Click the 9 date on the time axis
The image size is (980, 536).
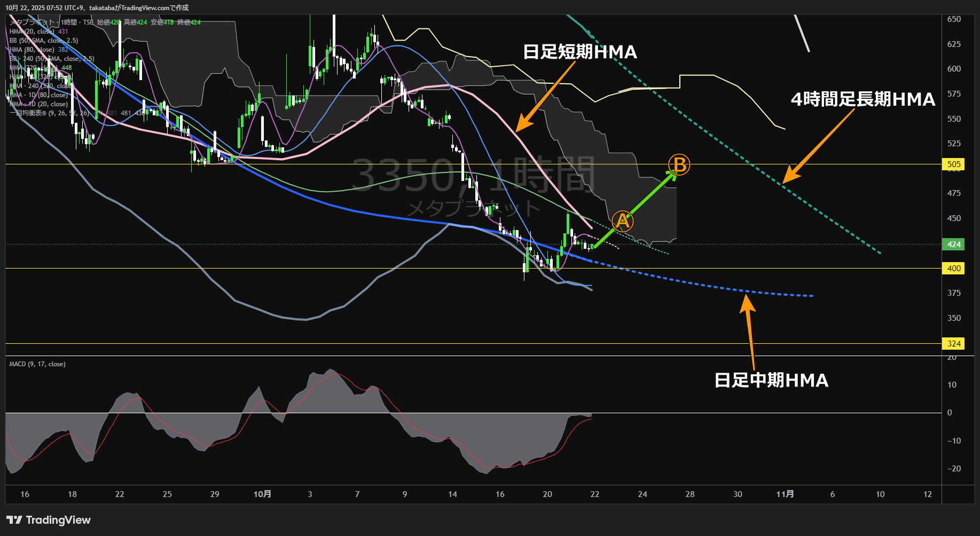pos(405,494)
